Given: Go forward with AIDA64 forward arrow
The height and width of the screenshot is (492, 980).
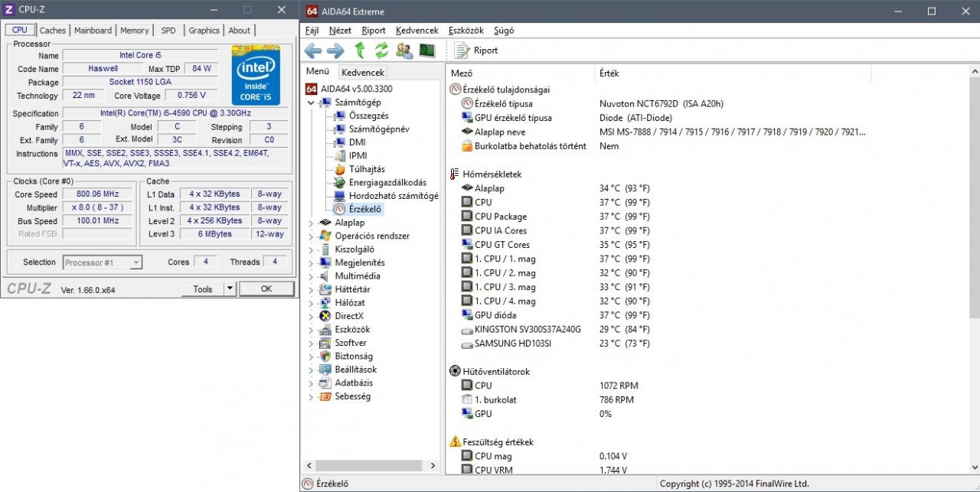Looking at the screenshot, I should (x=335, y=51).
